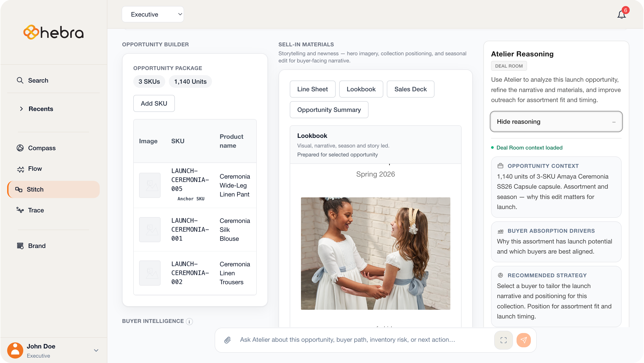The width and height of the screenshot is (644, 363).
Task: Open the Flow section
Action: pos(35,169)
